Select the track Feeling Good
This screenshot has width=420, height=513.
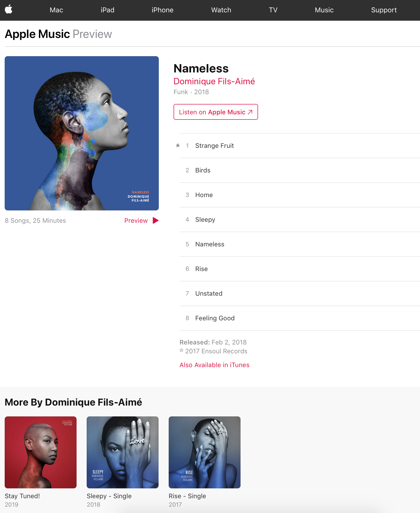coord(300,318)
